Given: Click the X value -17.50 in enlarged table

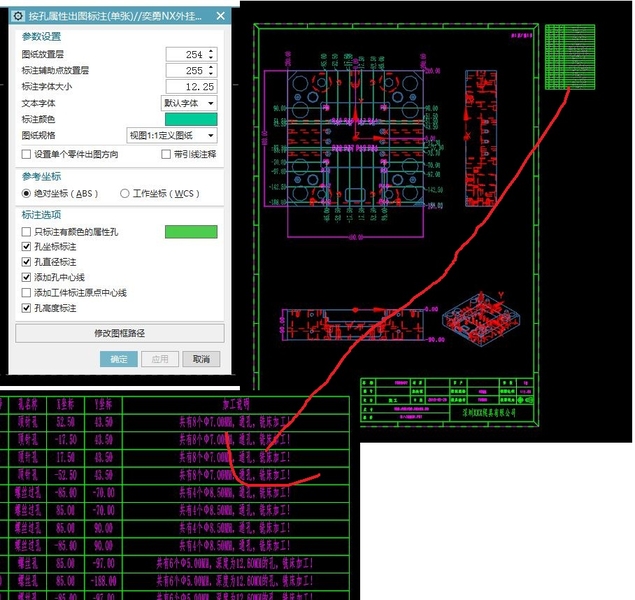Looking at the screenshot, I should [66, 440].
